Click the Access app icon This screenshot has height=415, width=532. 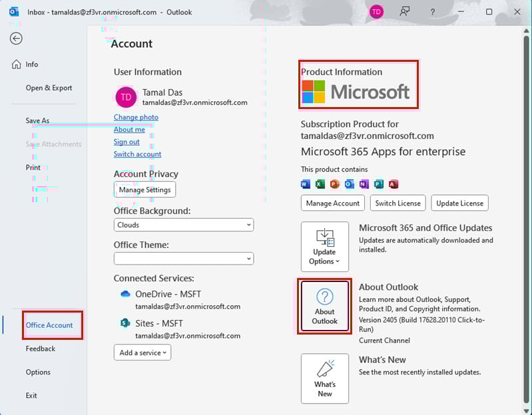(x=394, y=184)
